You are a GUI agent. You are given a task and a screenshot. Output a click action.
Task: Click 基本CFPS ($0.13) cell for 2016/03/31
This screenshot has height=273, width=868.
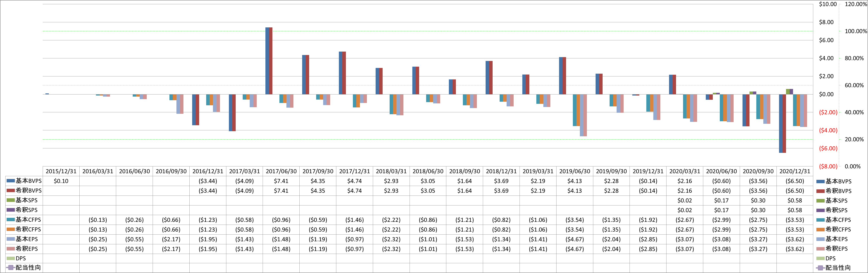[x=98, y=220]
